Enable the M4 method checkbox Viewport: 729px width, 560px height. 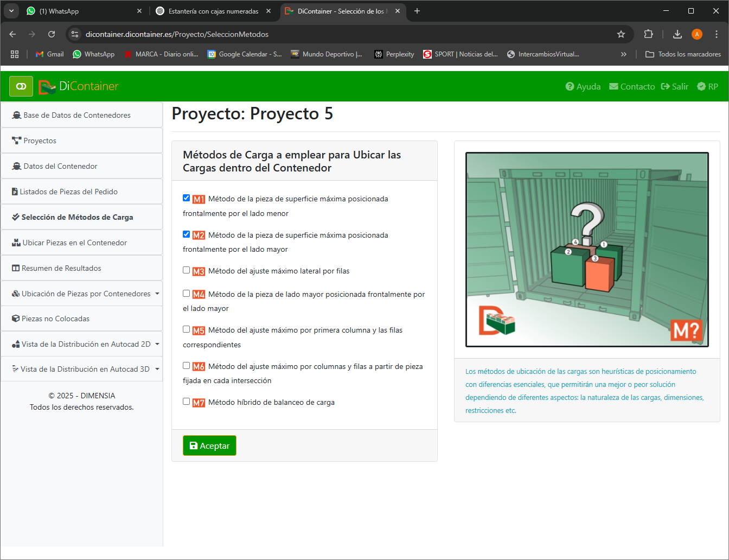(x=187, y=294)
